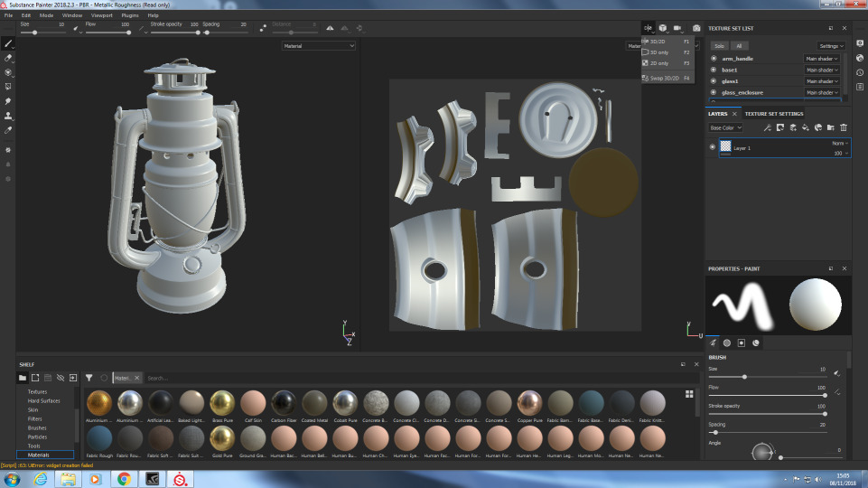
Task: Choose 3D only view option
Action: [666, 52]
